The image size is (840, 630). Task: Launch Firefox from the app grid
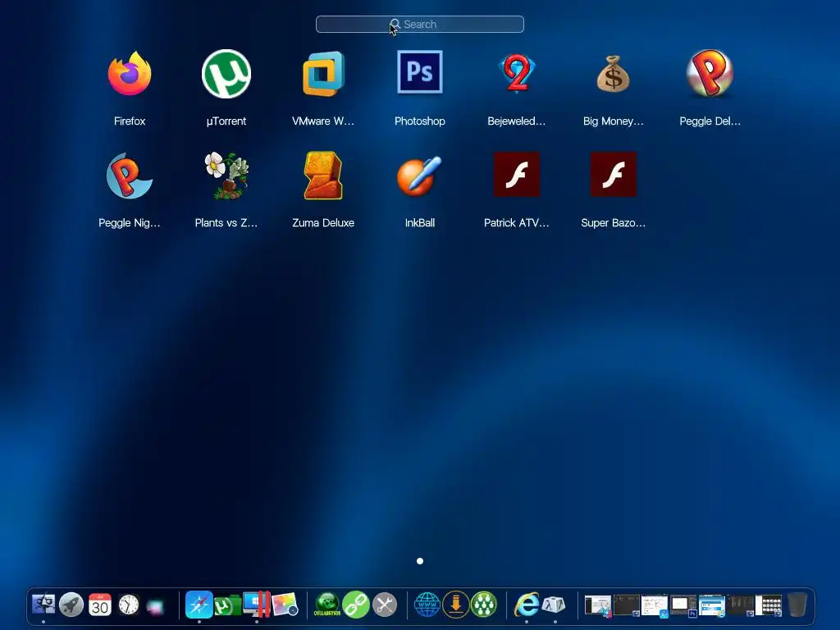129,73
